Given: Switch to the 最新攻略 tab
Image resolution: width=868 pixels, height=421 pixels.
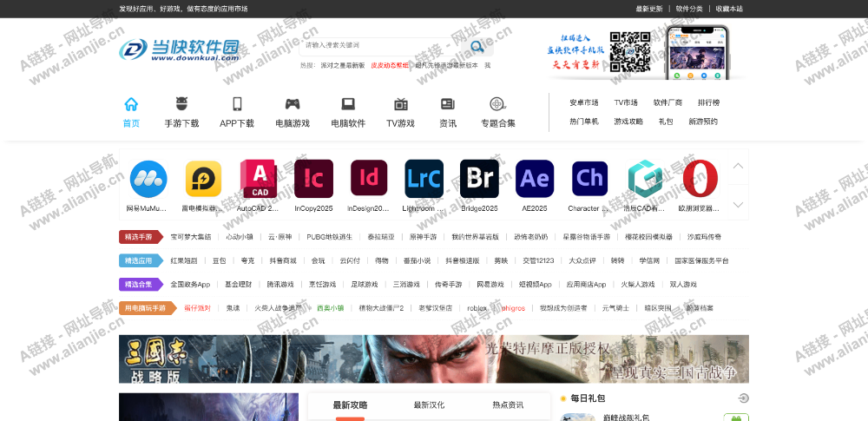Looking at the screenshot, I should coord(350,405).
